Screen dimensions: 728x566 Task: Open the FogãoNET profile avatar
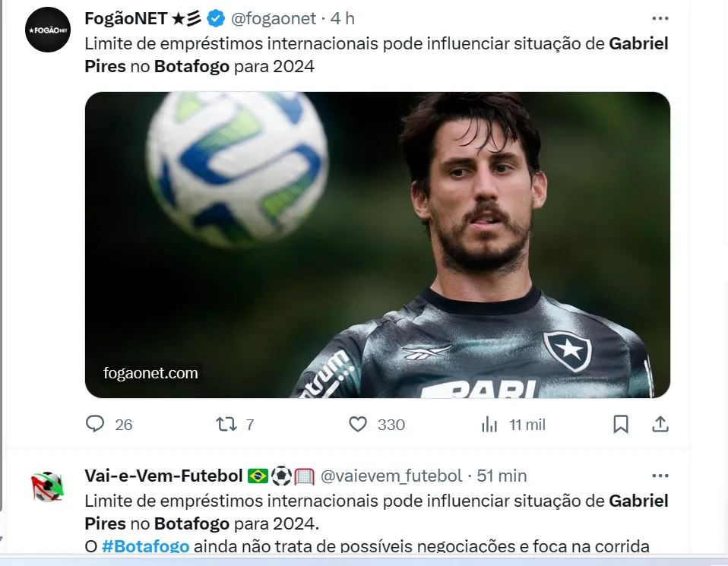[48, 30]
